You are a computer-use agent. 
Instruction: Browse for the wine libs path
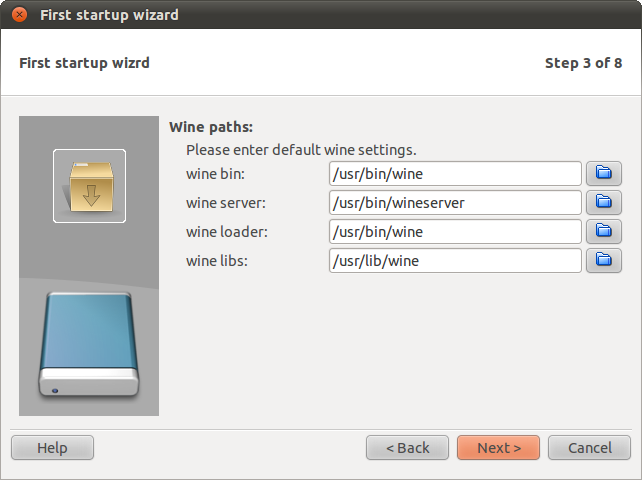(x=604, y=261)
